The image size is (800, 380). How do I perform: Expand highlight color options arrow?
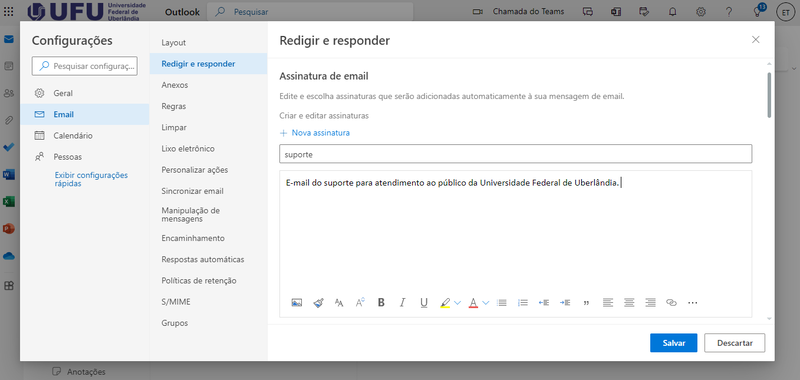click(458, 302)
